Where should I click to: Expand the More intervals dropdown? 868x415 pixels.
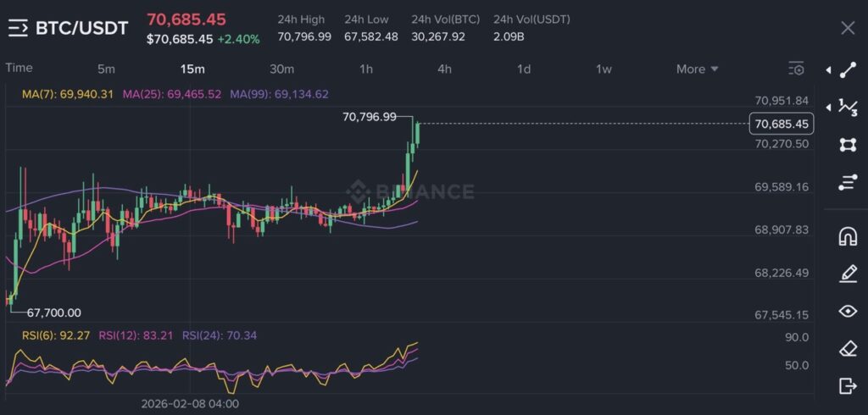click(697, 69)
